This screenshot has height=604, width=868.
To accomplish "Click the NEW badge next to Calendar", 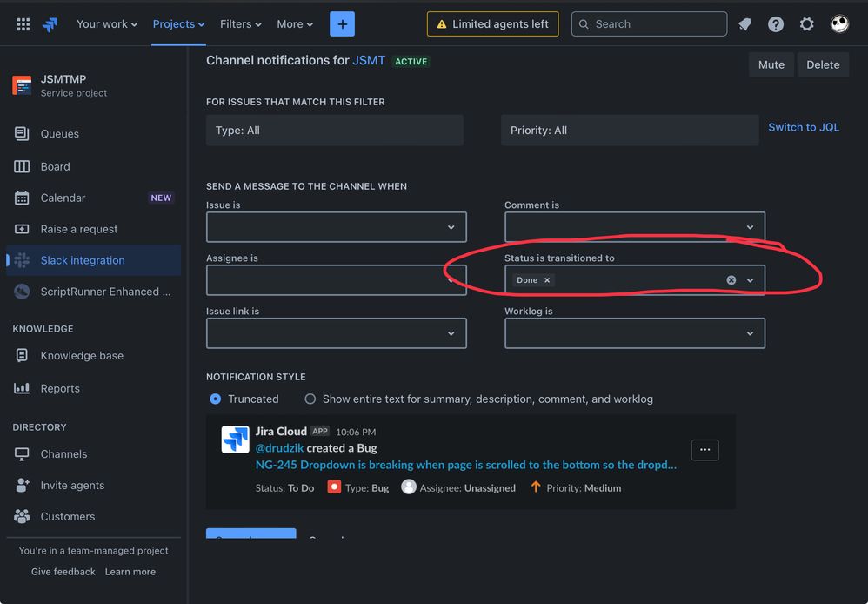I will pyautogui.click(x=161, y=198).
